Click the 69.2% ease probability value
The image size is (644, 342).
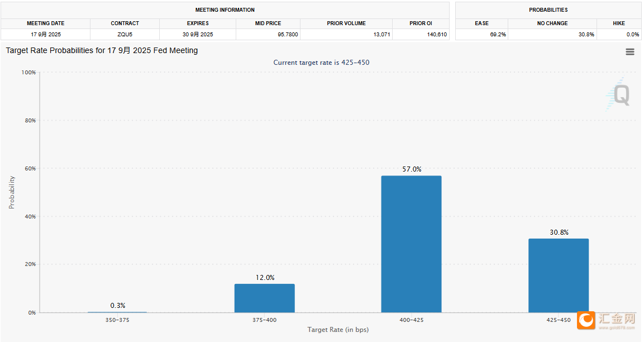coord(498,35)
